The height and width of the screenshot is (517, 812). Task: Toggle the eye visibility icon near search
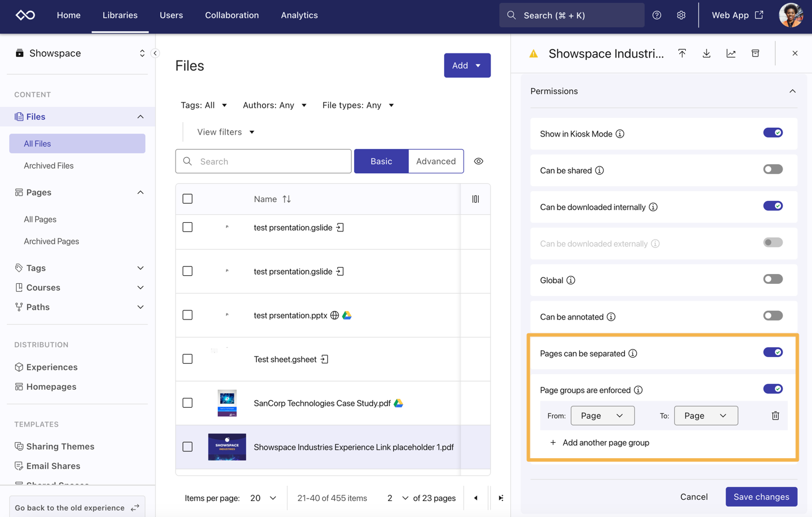tap(479, 161)
